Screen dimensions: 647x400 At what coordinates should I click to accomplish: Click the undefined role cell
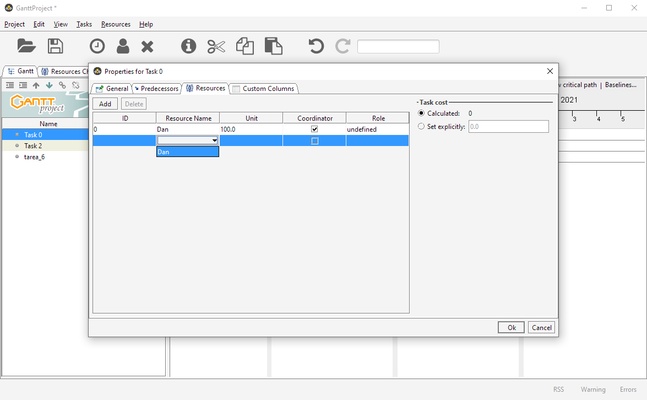tap(378, 129)
